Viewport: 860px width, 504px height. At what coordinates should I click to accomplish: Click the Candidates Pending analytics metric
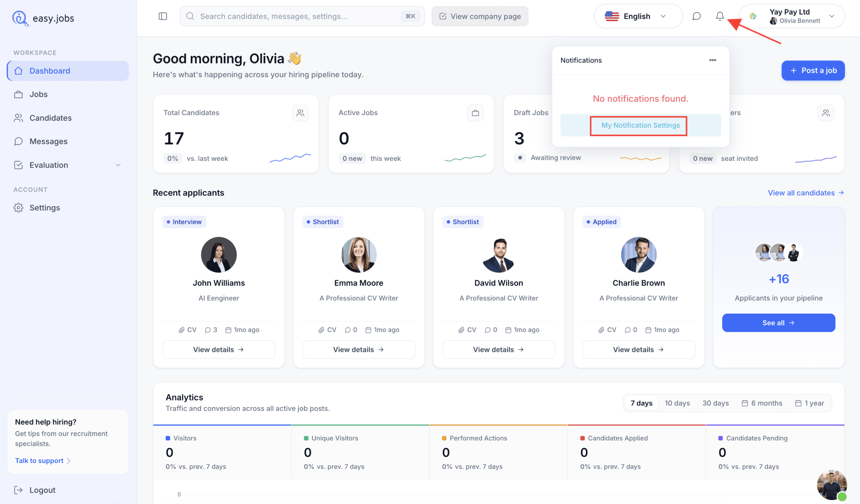[775, 452]
